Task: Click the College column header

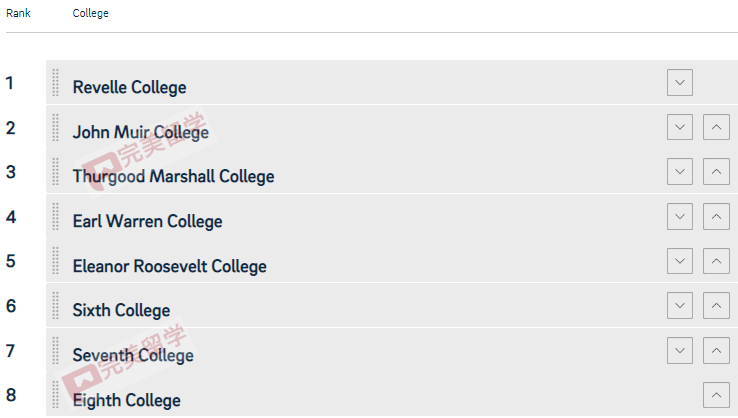Action: (x=90, y=13)
